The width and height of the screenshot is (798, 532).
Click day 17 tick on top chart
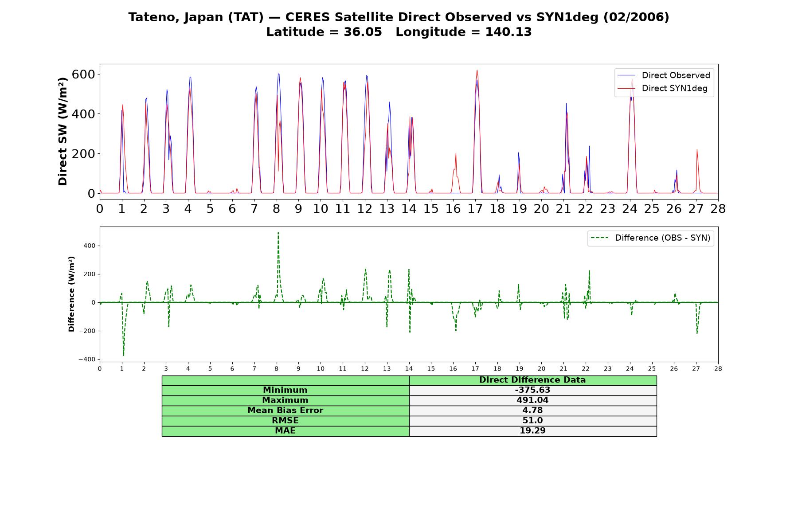[x=475, y=208]
